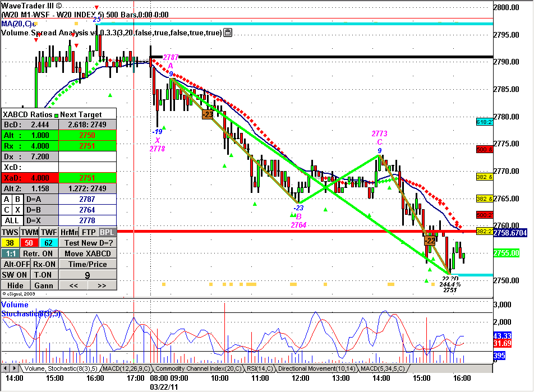Click the cyan 618:2 level tag
Viewport: 534px width, 392px height.
point(484,122)
